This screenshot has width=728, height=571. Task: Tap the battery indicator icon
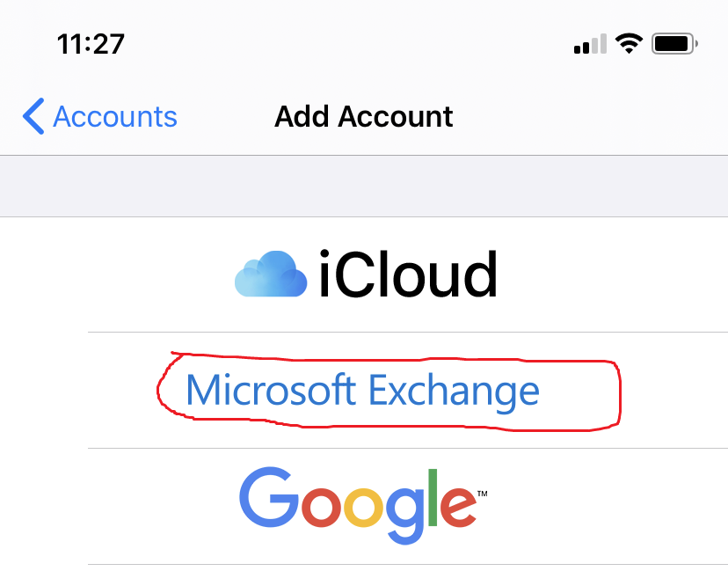(x=674, y=44)
